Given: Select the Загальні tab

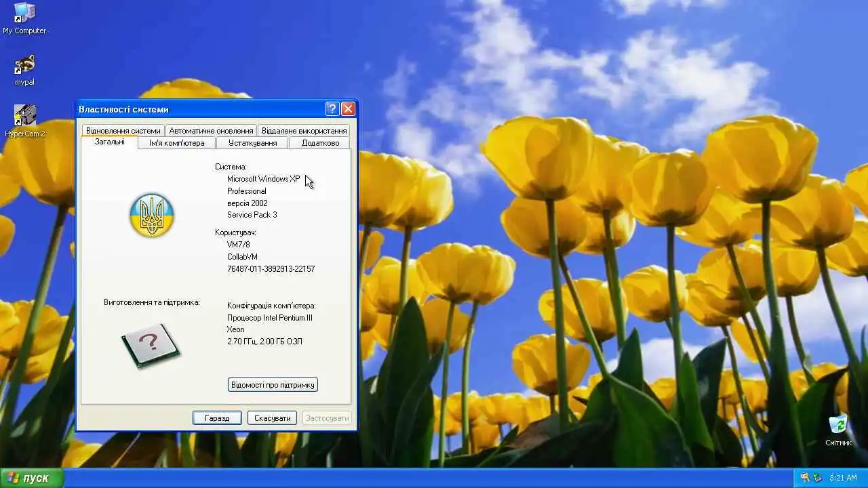Looking at the screenshot, I should [109, 142].
